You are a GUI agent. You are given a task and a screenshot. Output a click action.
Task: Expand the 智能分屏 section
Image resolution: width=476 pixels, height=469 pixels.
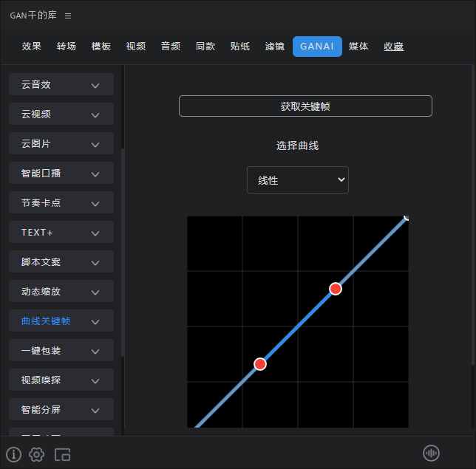click(x=61, y=409)
